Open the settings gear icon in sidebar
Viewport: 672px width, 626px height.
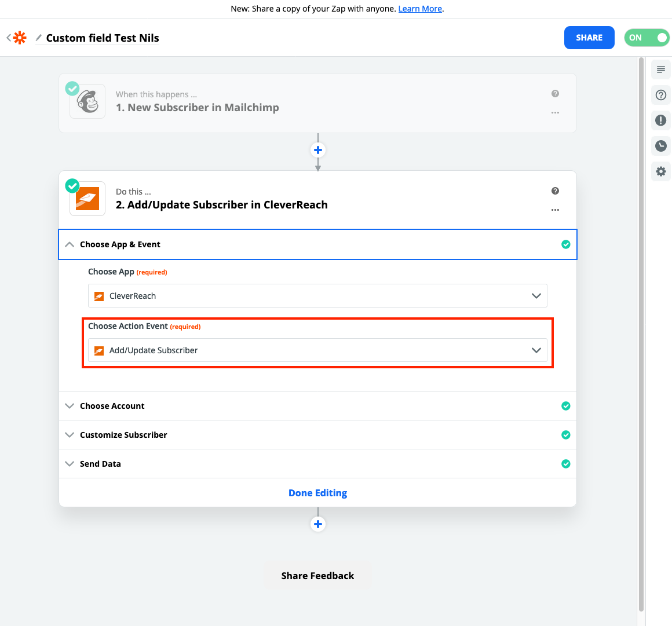tap(661, 171)
